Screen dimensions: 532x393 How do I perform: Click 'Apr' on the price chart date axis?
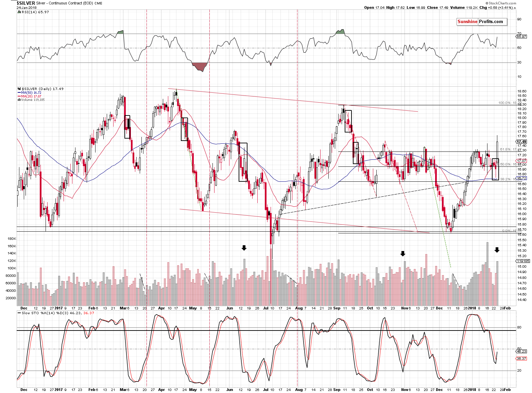161,308
